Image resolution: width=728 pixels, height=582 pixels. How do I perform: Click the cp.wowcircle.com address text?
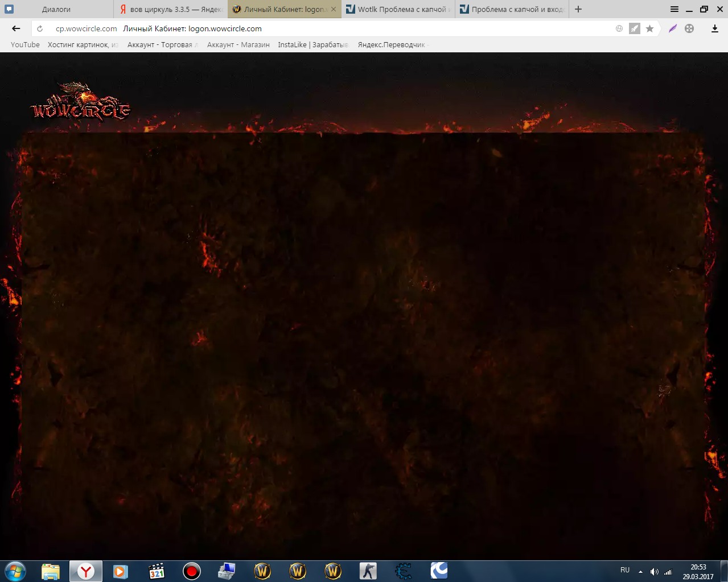[x=86, y=28]
